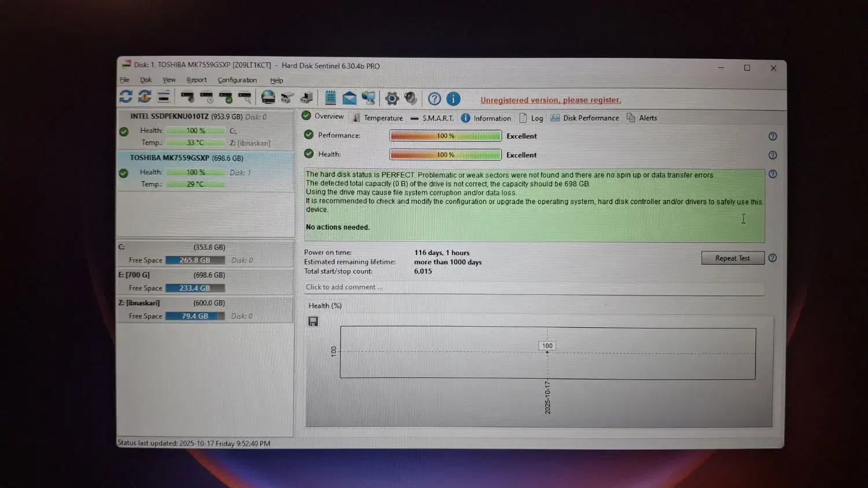This screenshot has width=868, height=488.
Task: Click the 'Status last updated' status bar text
Action: [194, 443]
